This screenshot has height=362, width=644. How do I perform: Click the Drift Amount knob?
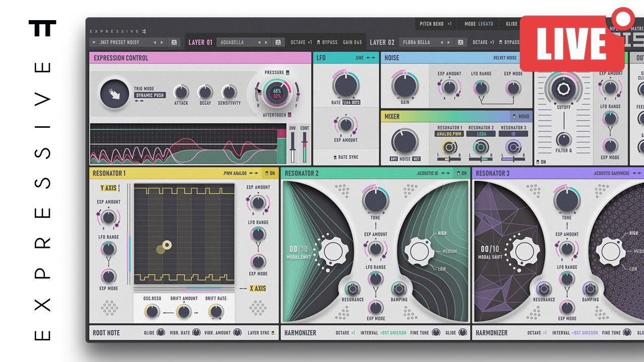(x=184, y=311)
